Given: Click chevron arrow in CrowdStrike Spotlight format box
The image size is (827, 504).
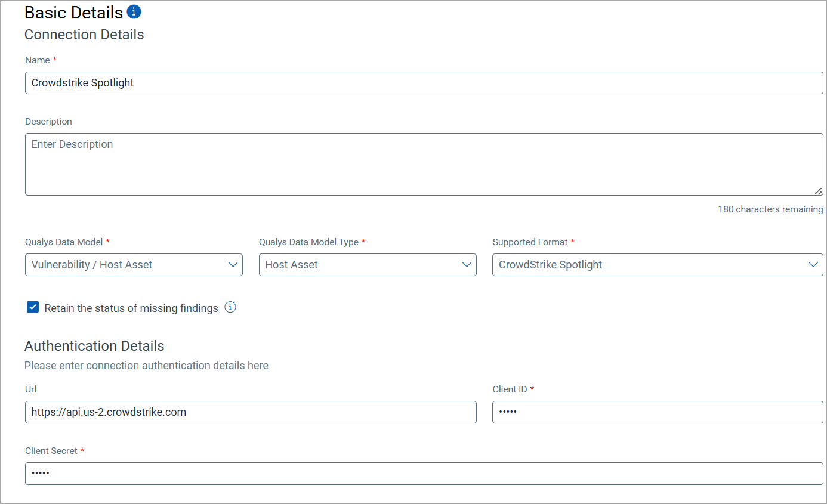Looking at the screenshot, I should [813, 265].
